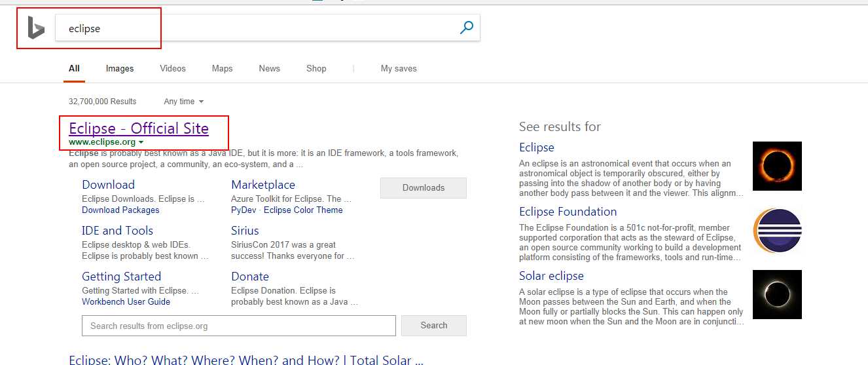Switch to the Shop tab
This screenshot has height=365, width=868.
pos(316,68)
